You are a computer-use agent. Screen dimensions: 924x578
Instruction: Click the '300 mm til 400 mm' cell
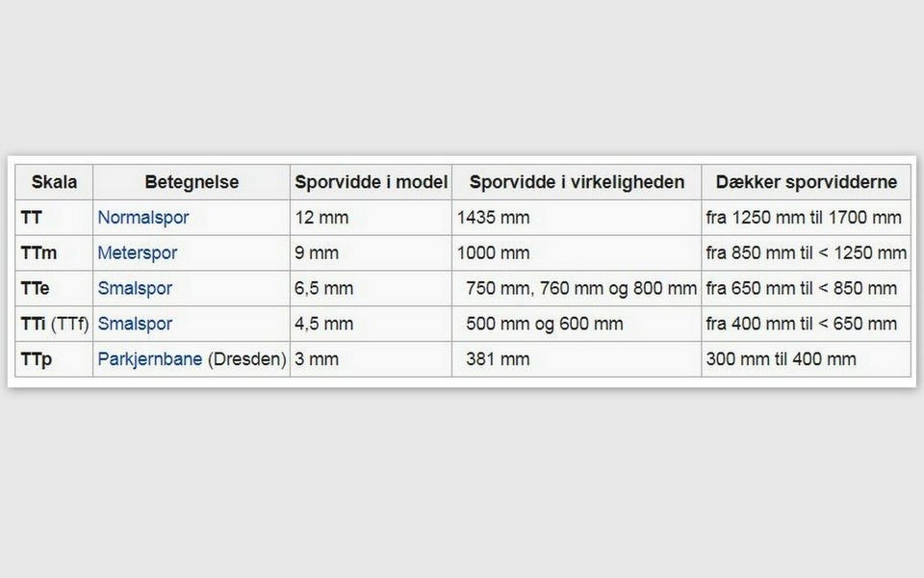tap(781, 359)
